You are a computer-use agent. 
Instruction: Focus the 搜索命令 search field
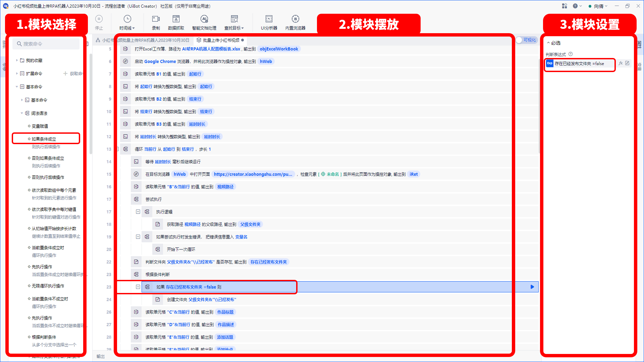tap(46, 44)
